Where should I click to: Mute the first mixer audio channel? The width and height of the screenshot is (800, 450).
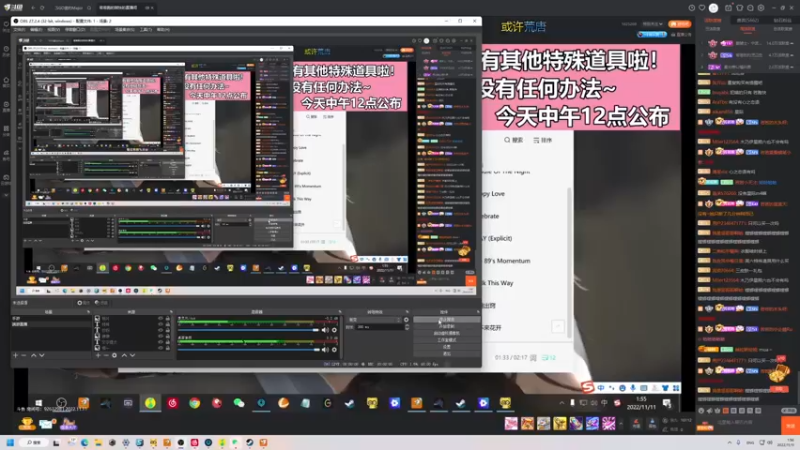(325, 330)
